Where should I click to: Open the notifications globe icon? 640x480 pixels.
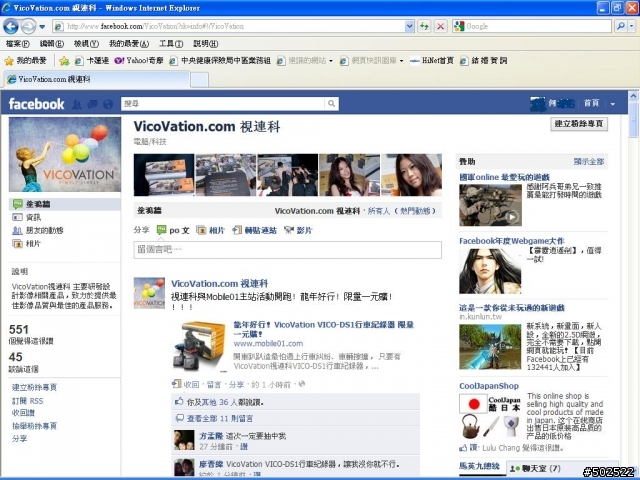point(108,104)
